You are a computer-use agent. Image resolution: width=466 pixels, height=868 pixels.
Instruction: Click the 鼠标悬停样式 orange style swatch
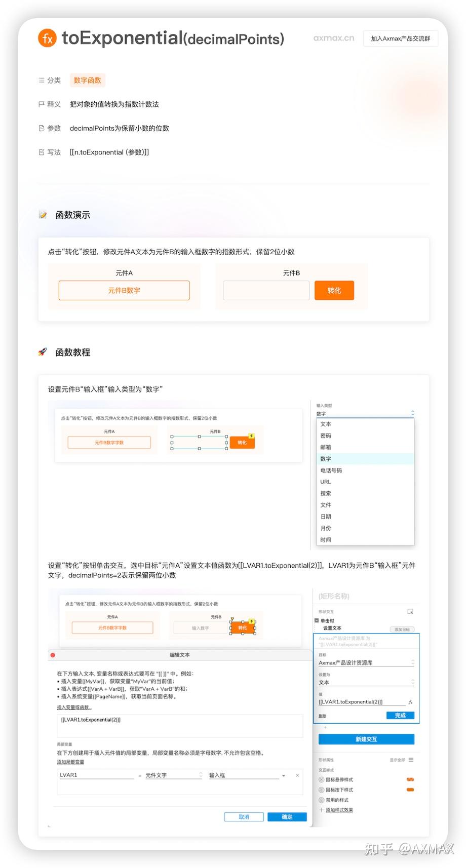(410, 779)
